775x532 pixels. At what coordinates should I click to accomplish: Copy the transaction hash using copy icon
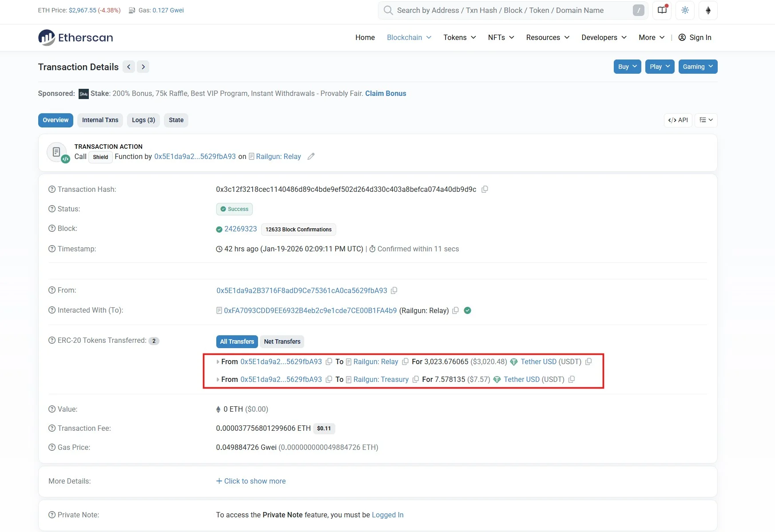pos(485,189)
